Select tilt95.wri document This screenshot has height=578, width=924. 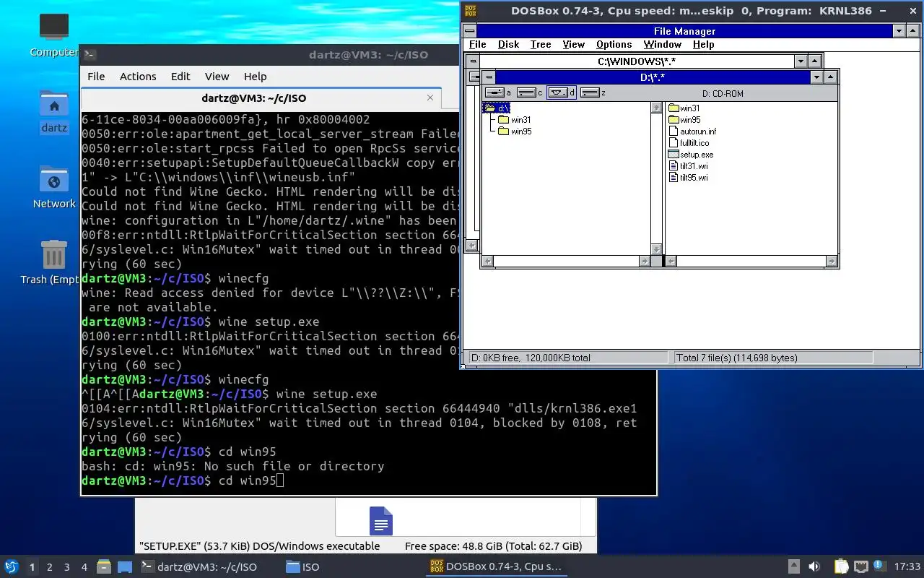(688, 178)
